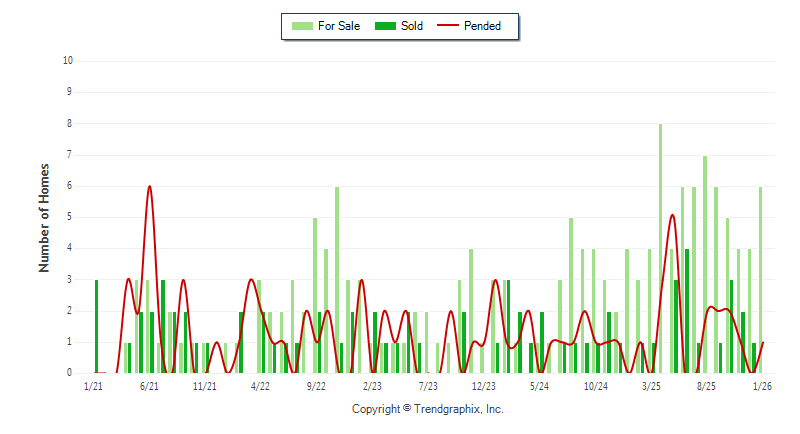Click the 12/23 x-axis label
The height and width of the screenshot is (434, 800).
click(x=483, y=386)
